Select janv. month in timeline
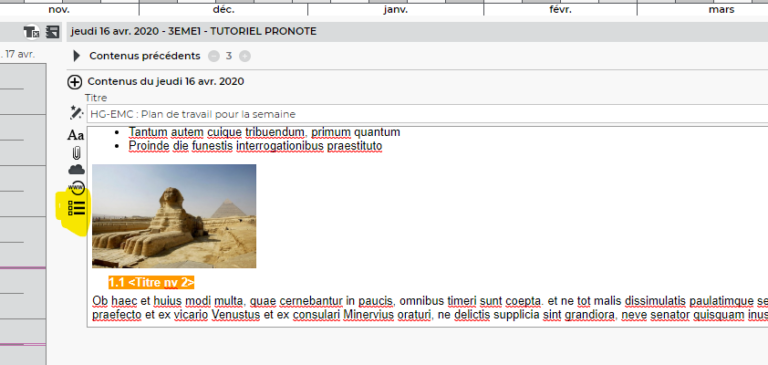 click(395, 9)
